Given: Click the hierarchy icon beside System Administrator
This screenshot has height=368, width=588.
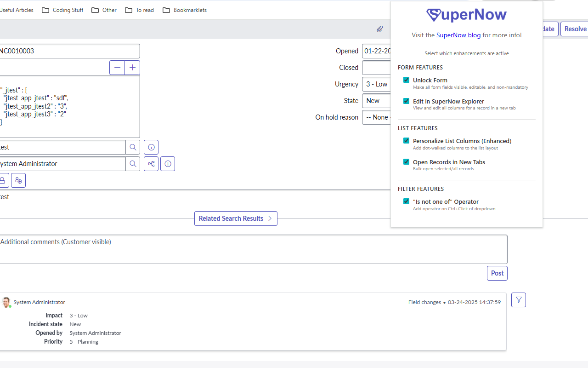Looking at the screenshot, I should coord(151,164).
